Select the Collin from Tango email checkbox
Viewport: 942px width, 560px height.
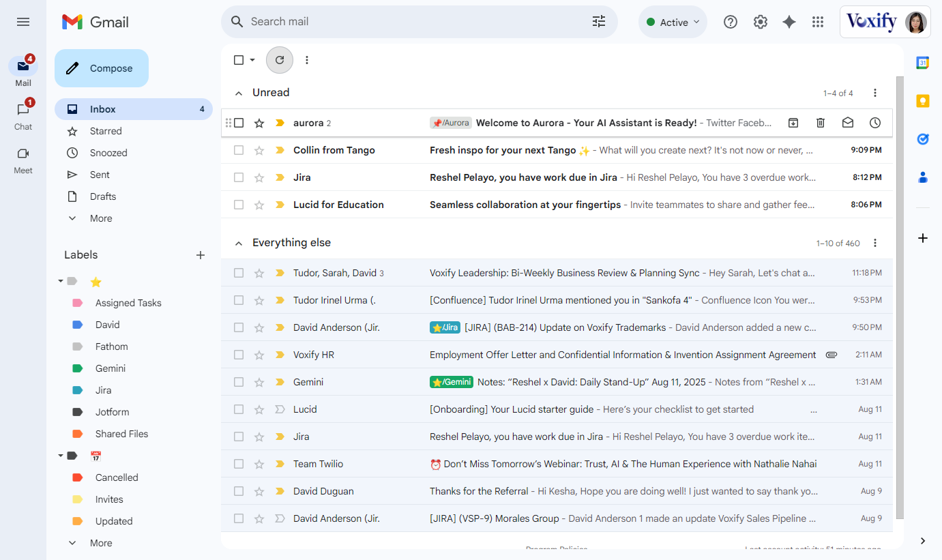pyautogui.click(x=239, y=150)
